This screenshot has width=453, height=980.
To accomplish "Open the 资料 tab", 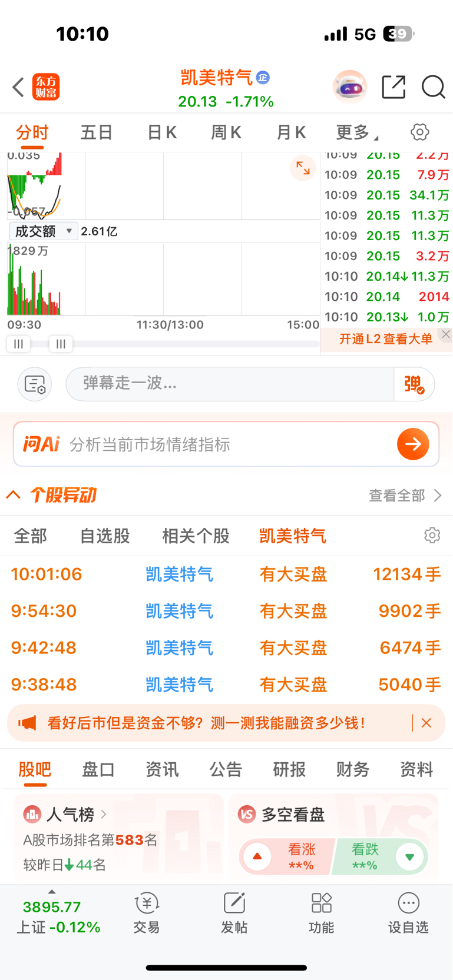I will pos(416,769).
